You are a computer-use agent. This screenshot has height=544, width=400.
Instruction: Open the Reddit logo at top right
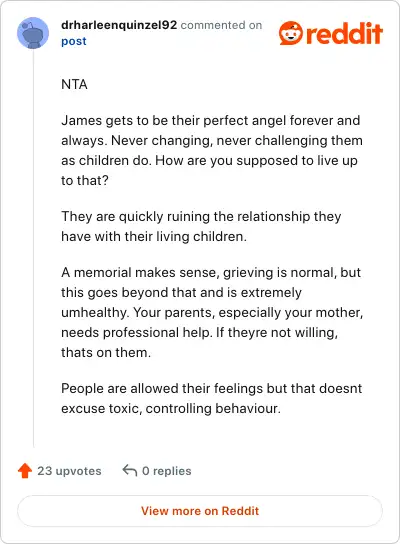[331, 33]
